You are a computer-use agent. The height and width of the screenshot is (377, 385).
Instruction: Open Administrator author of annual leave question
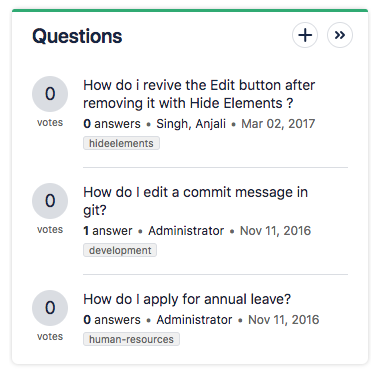(x=194, y=320)
